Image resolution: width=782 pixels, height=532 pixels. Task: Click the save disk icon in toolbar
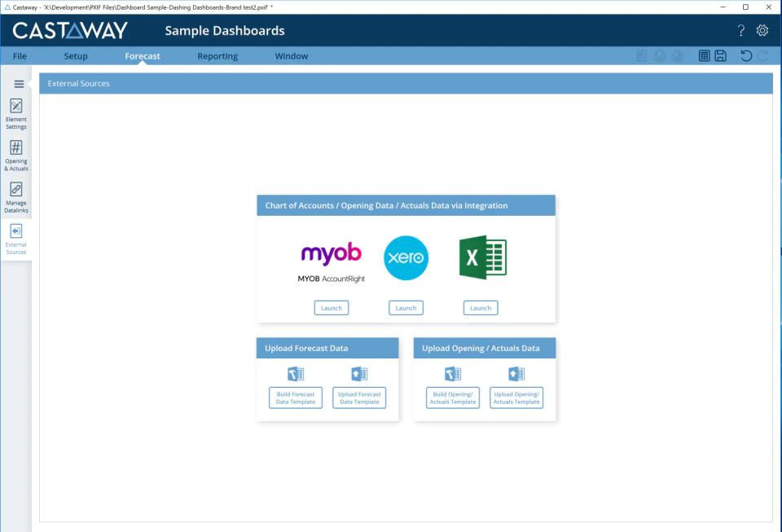tap(720, 56)
